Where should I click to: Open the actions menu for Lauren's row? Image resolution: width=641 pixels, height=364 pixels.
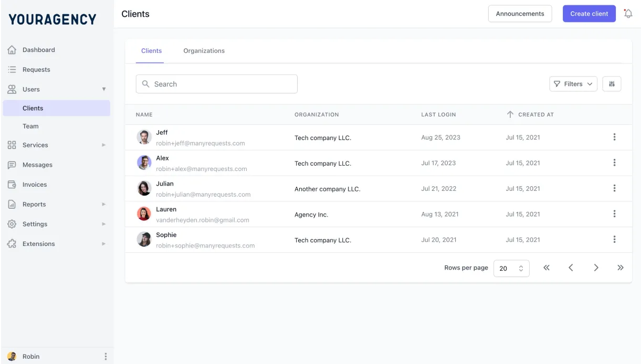click(614, 213)
